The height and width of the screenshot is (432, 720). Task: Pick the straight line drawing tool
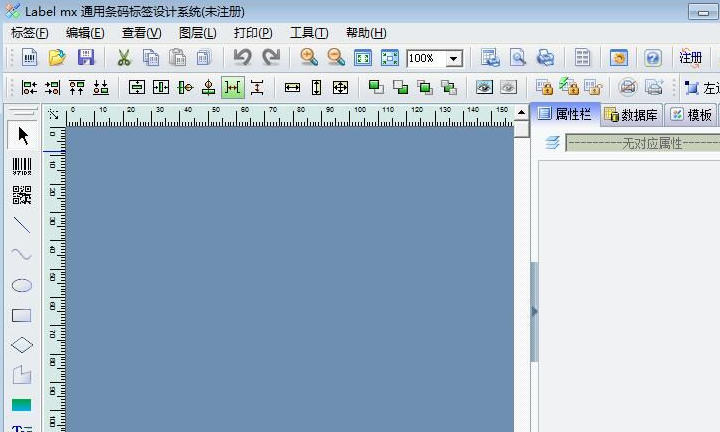point(21,226)
